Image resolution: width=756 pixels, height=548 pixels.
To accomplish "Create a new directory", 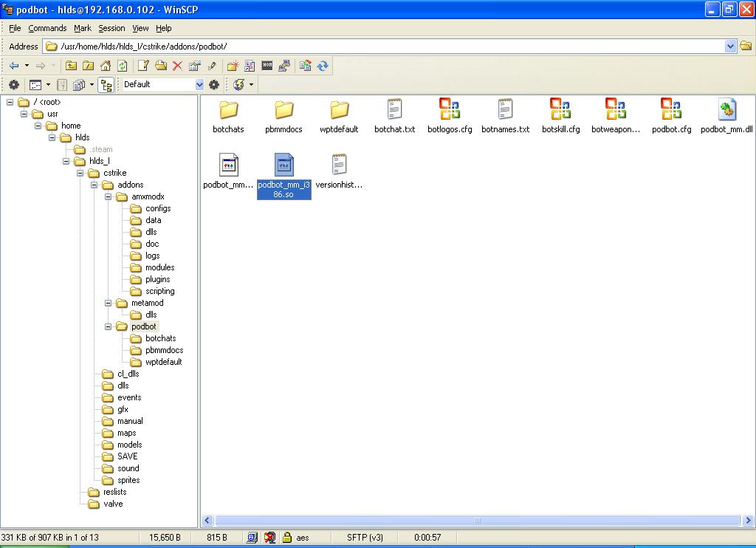I will 233,66.
